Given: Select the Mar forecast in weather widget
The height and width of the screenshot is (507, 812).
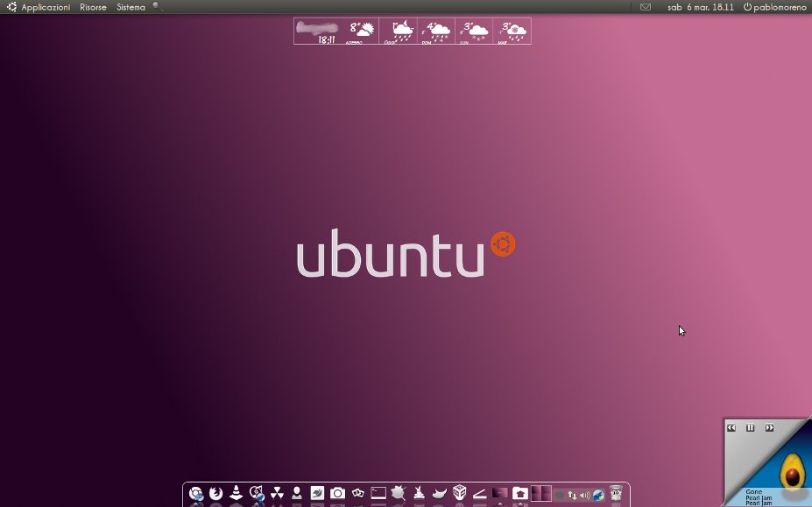Looking at the screenshot, I should tap(512, 31).
